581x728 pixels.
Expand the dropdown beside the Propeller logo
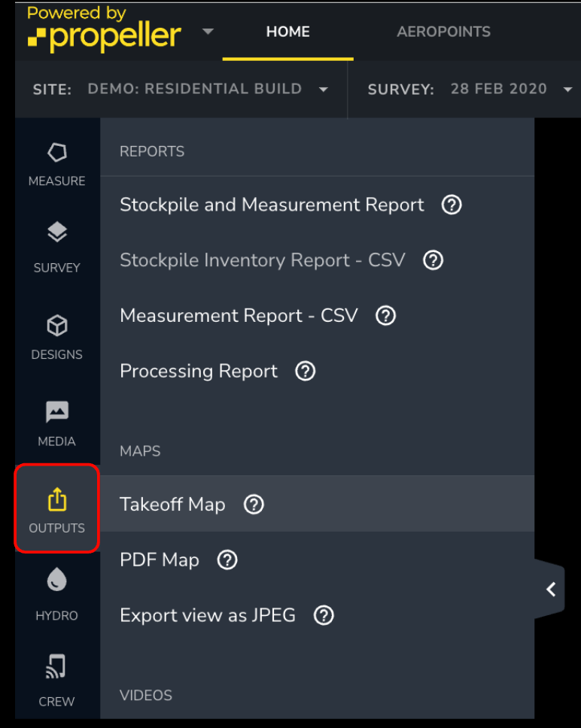click(208, 32)
